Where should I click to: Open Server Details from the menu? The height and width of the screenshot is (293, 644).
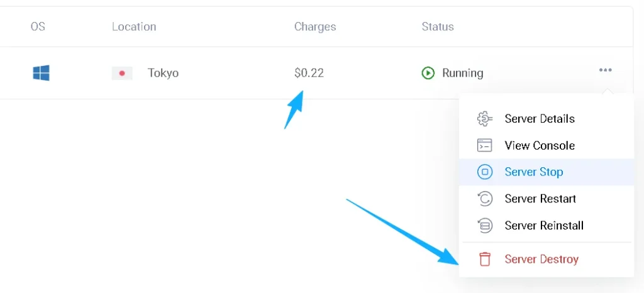coord(540,119)
